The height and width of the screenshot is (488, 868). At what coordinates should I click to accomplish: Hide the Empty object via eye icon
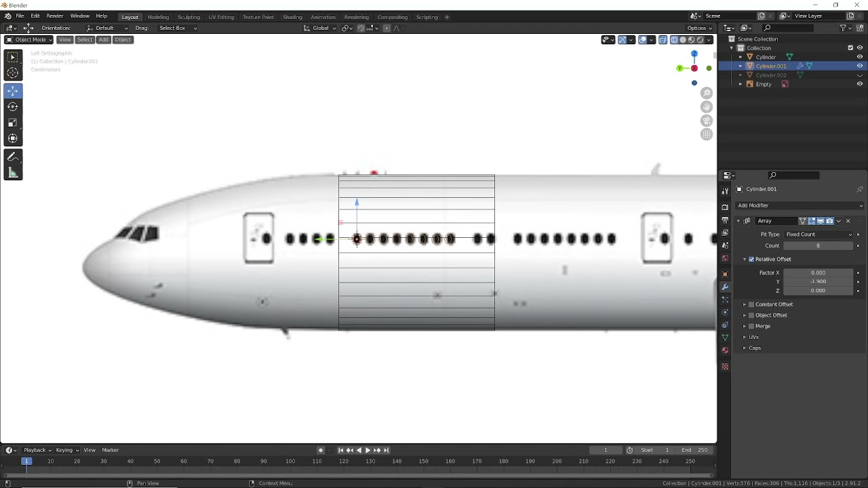(x=860, y=85)
